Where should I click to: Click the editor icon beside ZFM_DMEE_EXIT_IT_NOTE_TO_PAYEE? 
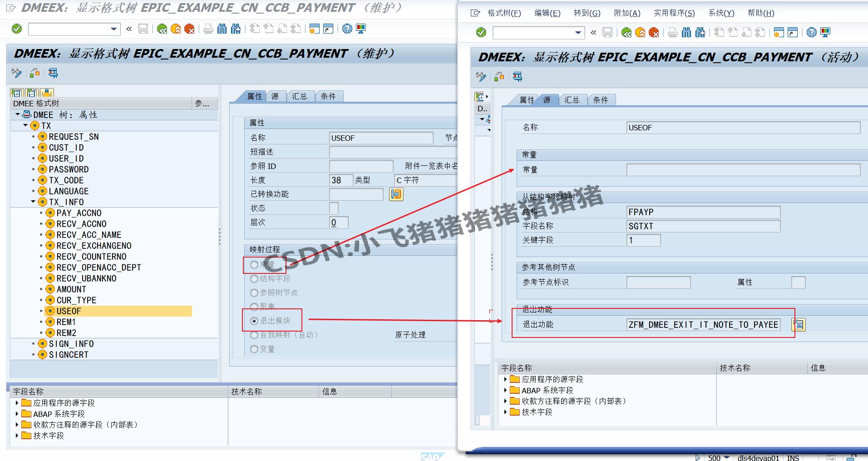[798, 325]
